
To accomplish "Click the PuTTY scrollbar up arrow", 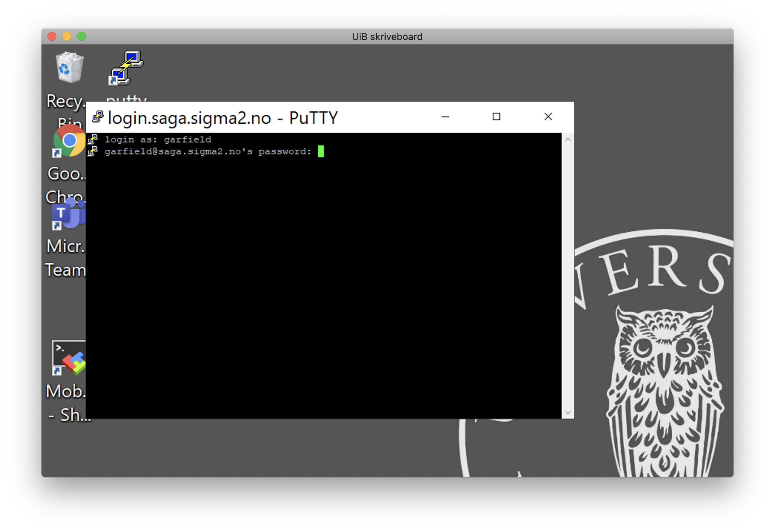I will pos(568,140).
